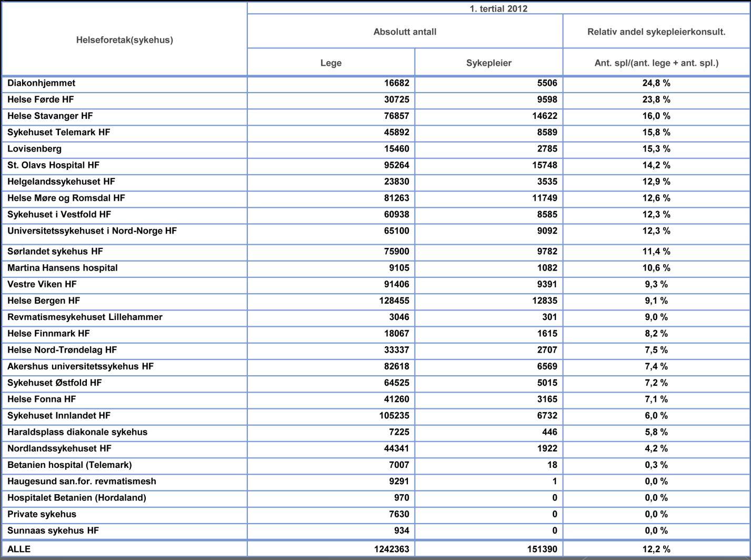Select the 'Haraldsplass diakonale sykehus' row name
The image size is (751, 560).
coord(77,432)
